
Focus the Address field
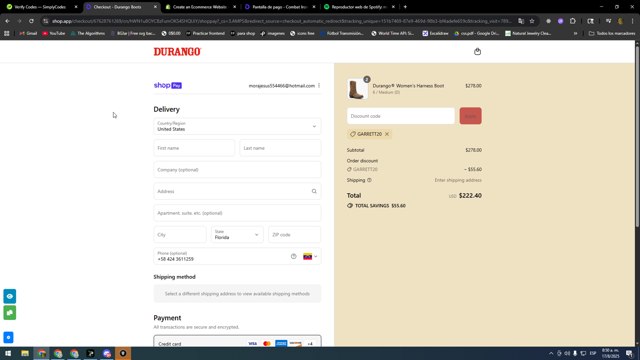pos(237,191)
